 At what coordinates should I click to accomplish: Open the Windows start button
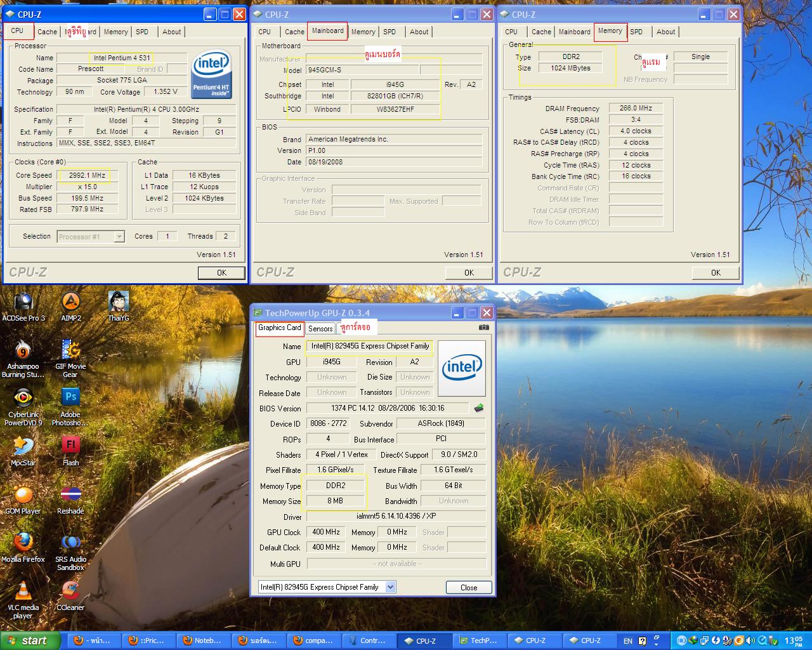(30, 640)
